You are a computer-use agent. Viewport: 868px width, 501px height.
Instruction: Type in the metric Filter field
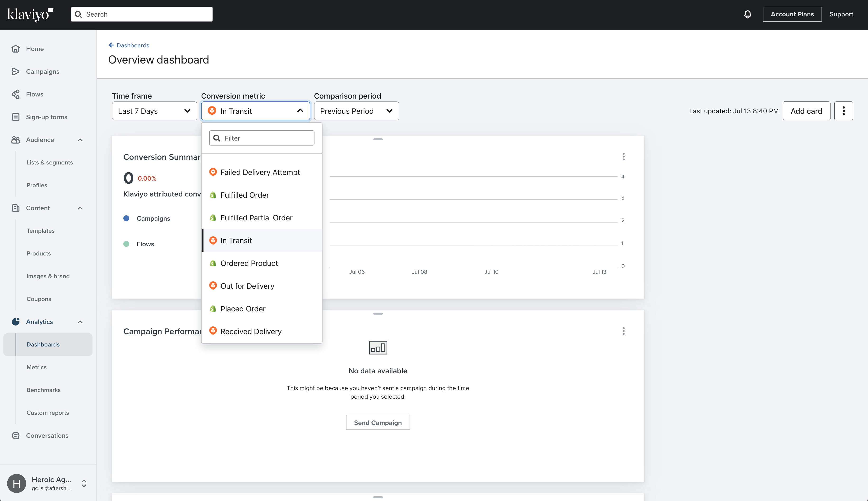pos(261,138)
